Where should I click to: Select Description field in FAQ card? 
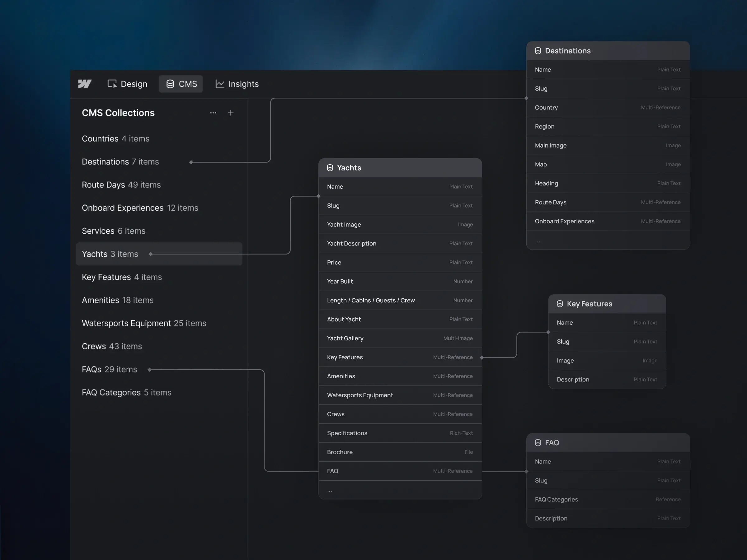[x=608, y=519]
